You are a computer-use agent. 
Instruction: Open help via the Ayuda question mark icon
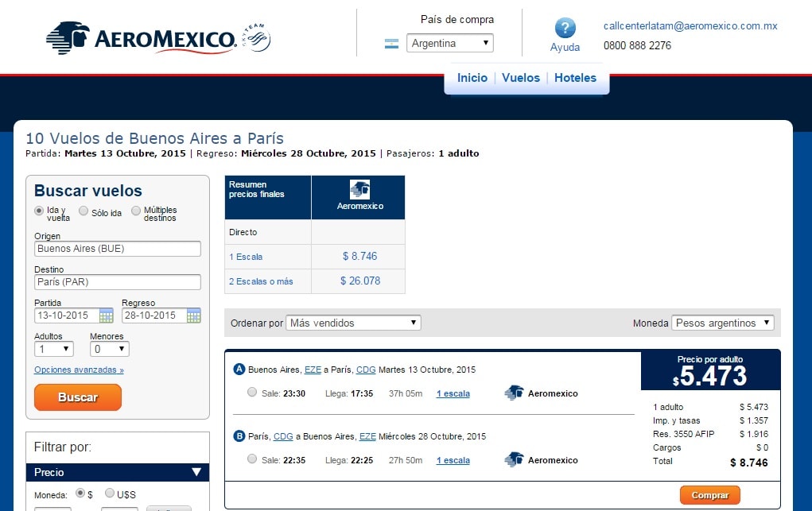click(565, 28)
